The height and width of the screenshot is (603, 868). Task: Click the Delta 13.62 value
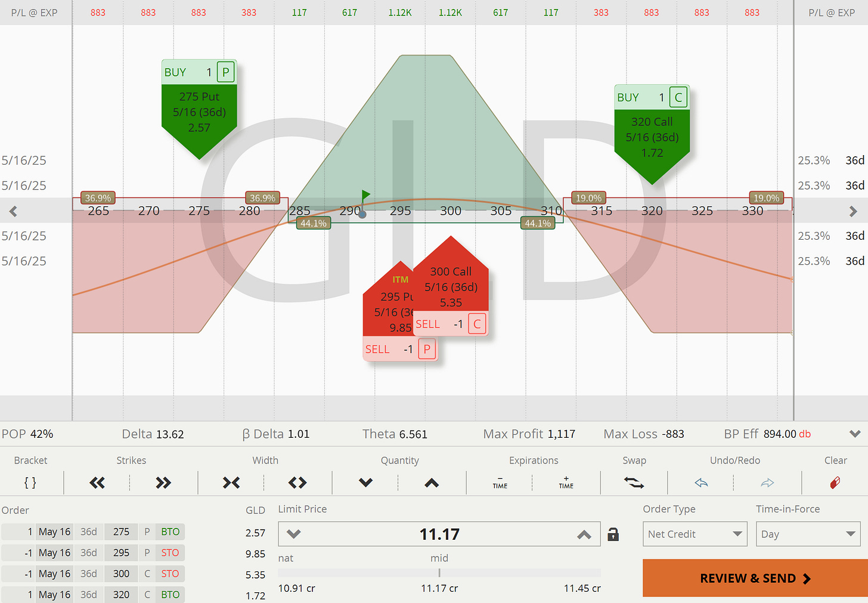pos(170,434)
